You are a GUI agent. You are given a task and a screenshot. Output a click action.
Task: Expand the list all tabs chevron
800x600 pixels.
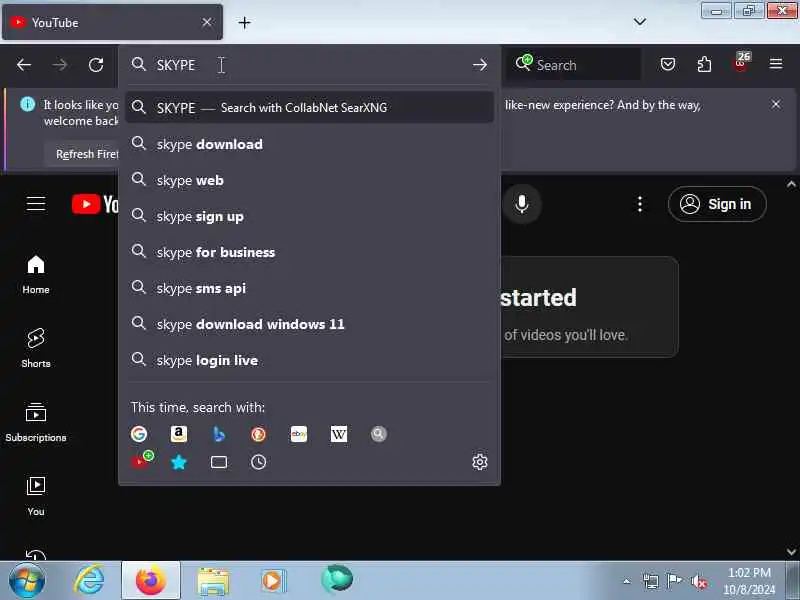point(640,21)
